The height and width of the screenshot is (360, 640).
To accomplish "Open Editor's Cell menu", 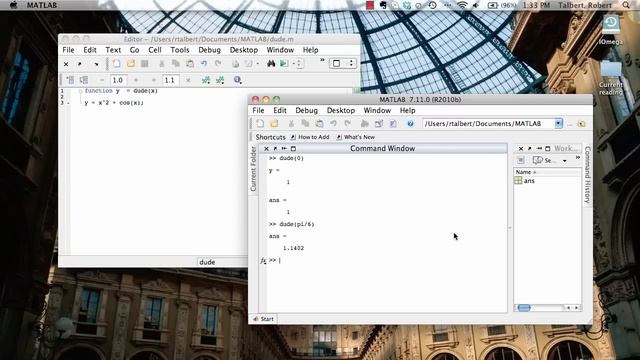I will pyautogui.click(x=155, y=50).
